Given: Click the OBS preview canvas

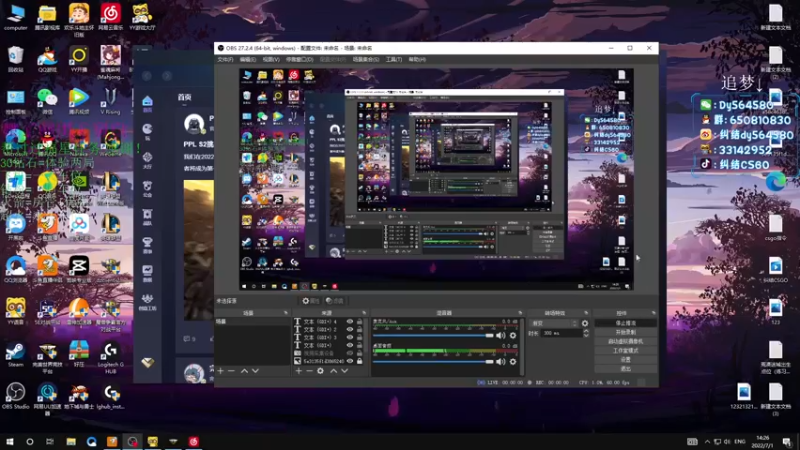Looking at the screenshot, I should (437, 180).
